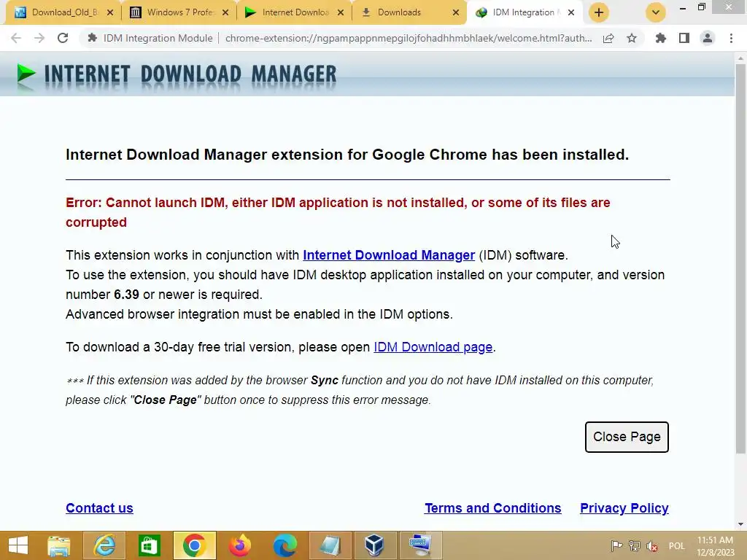
Task: Close the Internet Downloa tab
Action: click(341, 12)
